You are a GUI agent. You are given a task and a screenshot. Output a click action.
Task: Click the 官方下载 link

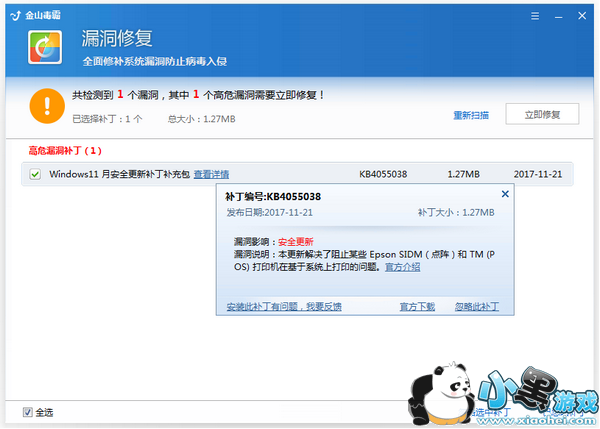[417, 307]
